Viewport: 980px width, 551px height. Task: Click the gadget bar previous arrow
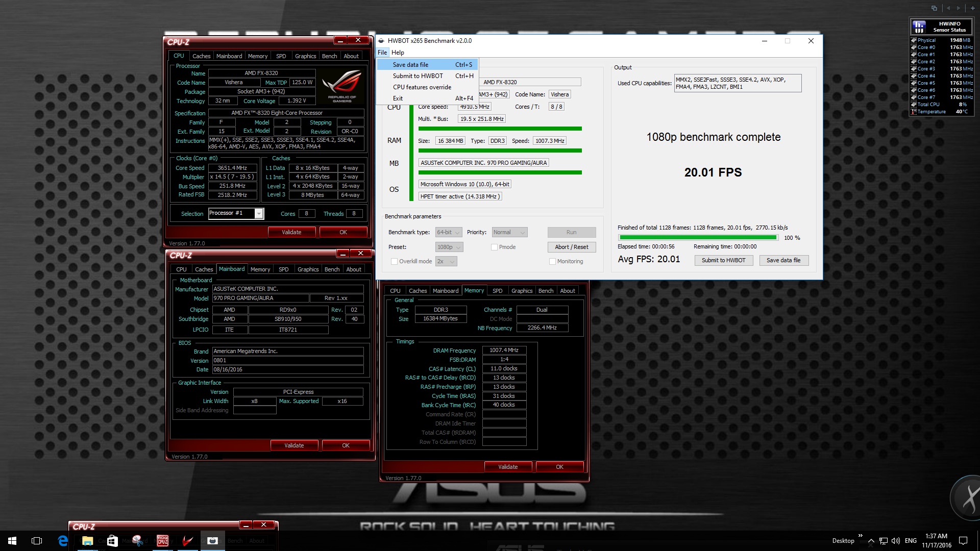(x=948, y=8)
